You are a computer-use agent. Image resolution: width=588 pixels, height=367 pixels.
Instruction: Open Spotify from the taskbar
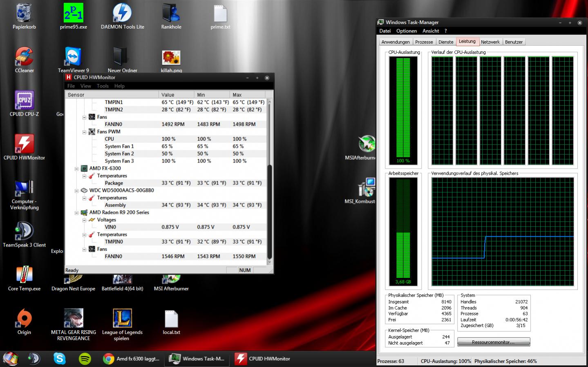(x=85, y=358)
